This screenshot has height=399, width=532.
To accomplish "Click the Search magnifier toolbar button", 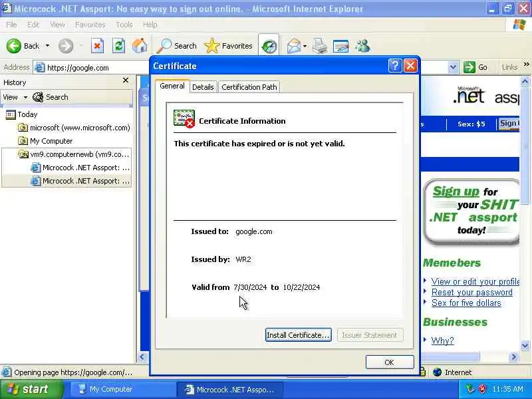I will click(x=177, y=46).
